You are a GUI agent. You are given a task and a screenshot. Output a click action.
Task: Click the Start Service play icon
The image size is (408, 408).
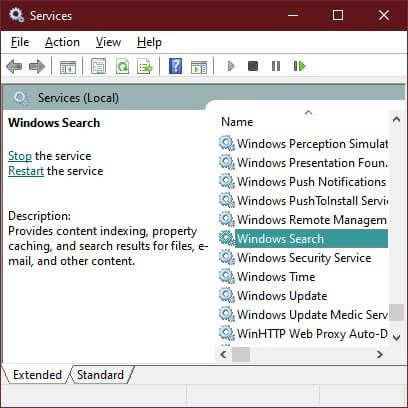(x=231, y=66)
